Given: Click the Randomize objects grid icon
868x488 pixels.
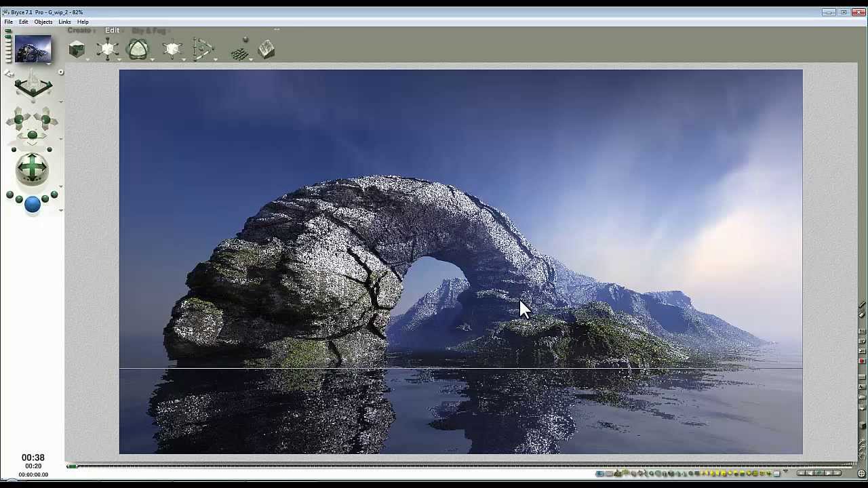Looking at the screenshot, I should tap(239, 52).
